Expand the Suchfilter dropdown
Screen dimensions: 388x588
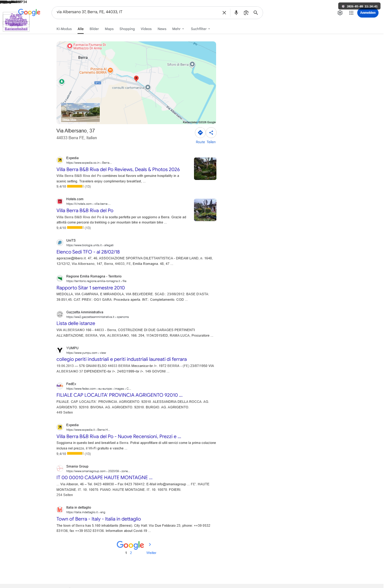pos(200,29)
